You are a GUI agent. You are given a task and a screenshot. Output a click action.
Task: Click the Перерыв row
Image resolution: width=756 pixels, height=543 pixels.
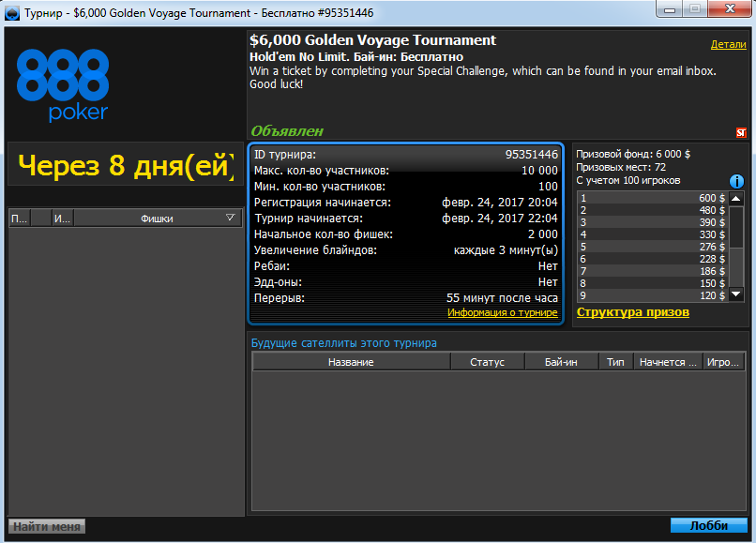tap(405, 297)
